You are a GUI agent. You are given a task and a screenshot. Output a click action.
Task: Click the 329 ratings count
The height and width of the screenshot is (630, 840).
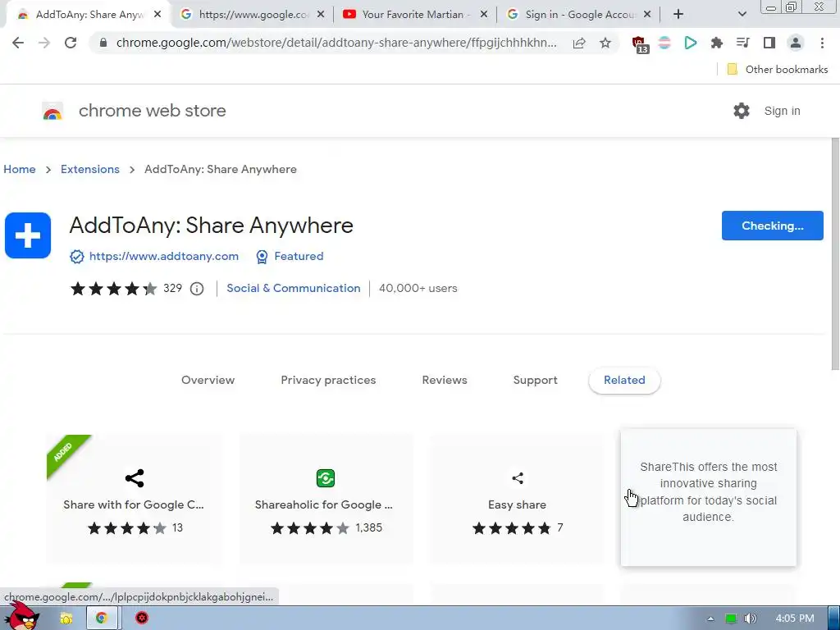172,288
